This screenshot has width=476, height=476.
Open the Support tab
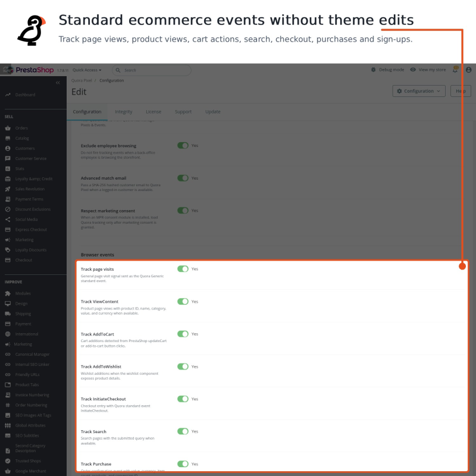(x=183, y=112)
